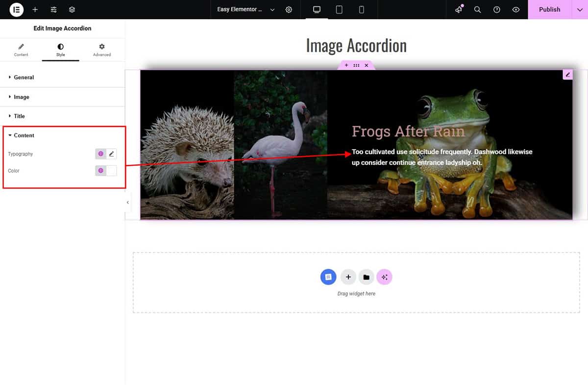Screen dimensions: 588x385
Task: Edit Typography with the pencil icon
Action: (112, 154)
